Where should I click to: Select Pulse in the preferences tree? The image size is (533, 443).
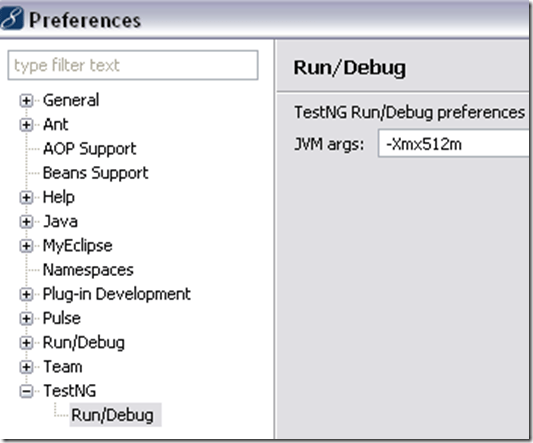click(62, 319)
